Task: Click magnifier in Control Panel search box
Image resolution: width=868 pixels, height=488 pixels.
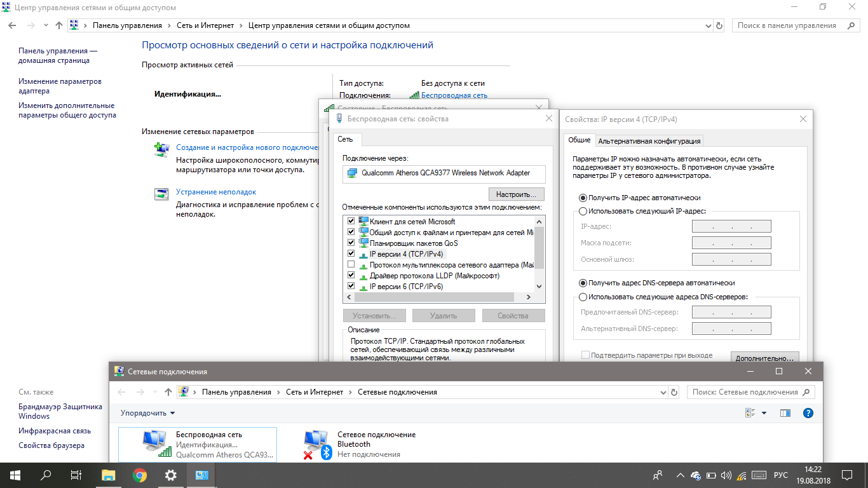Action: [850, 25]
